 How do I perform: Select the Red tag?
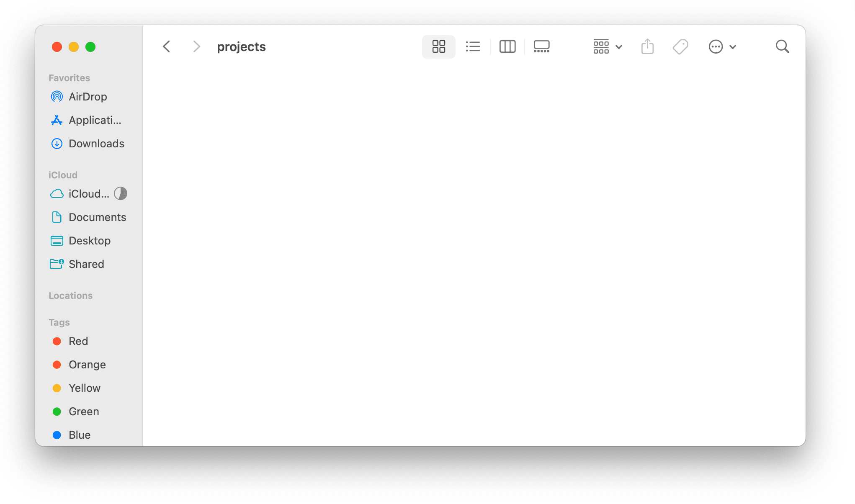(x=78, y=341)
